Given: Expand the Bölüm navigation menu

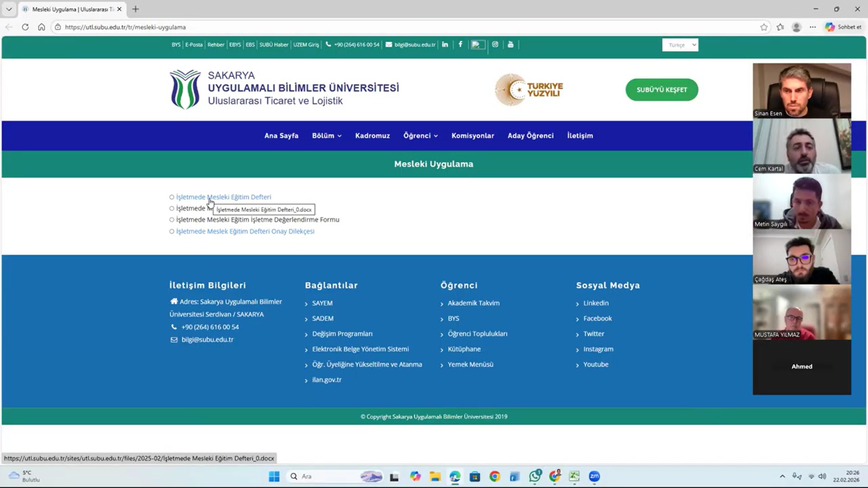Looking at the screenshot, I should [327, 136].
